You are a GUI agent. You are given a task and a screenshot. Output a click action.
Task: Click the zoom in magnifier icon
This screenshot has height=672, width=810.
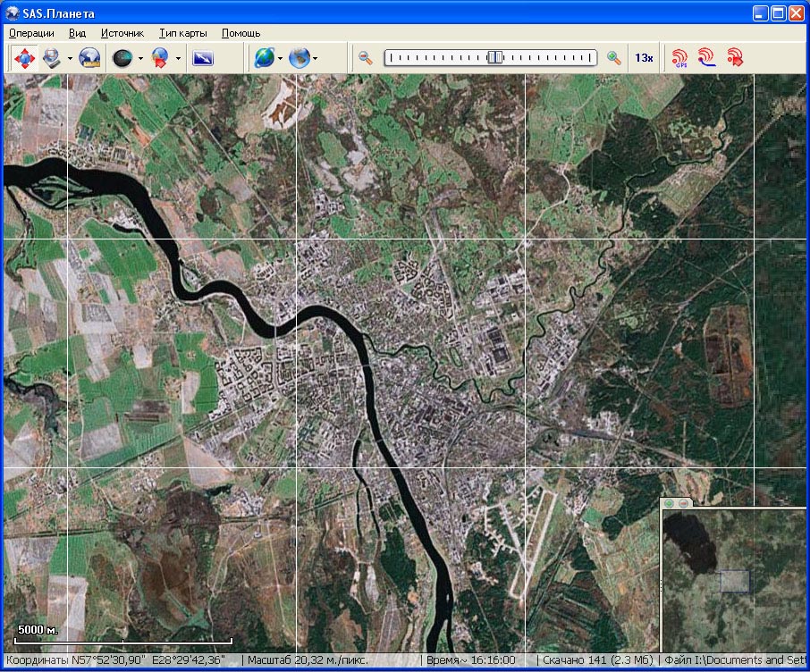tap(613, 58)
